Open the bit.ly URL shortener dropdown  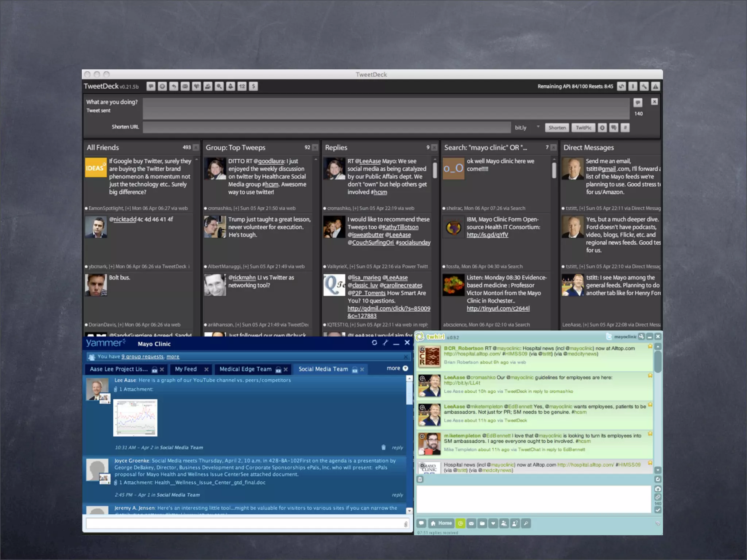[538, 127]
